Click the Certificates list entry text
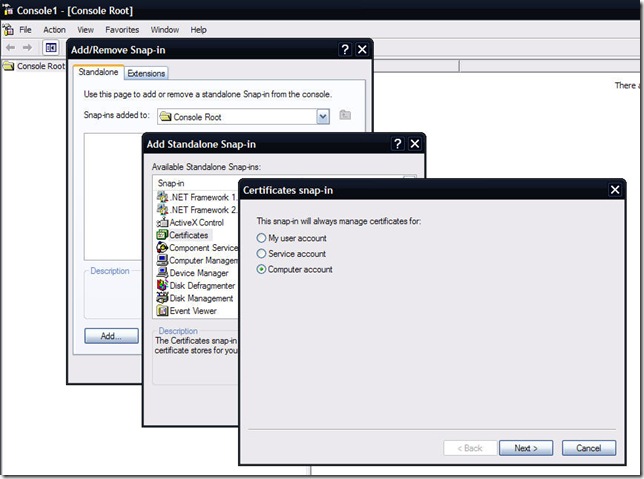 point(189,235)
